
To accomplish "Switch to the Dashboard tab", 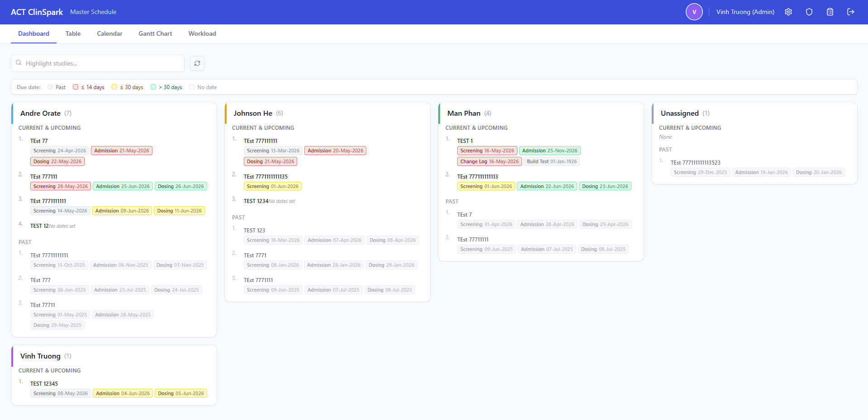I will click(33, 33).
